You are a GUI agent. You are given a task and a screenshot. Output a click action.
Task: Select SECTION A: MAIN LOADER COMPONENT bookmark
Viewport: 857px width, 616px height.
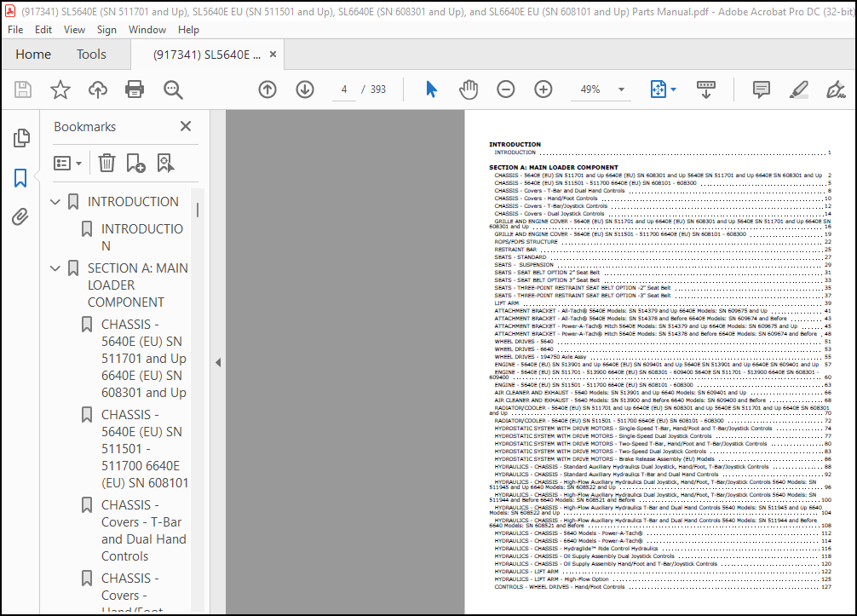tap(138, 285)
